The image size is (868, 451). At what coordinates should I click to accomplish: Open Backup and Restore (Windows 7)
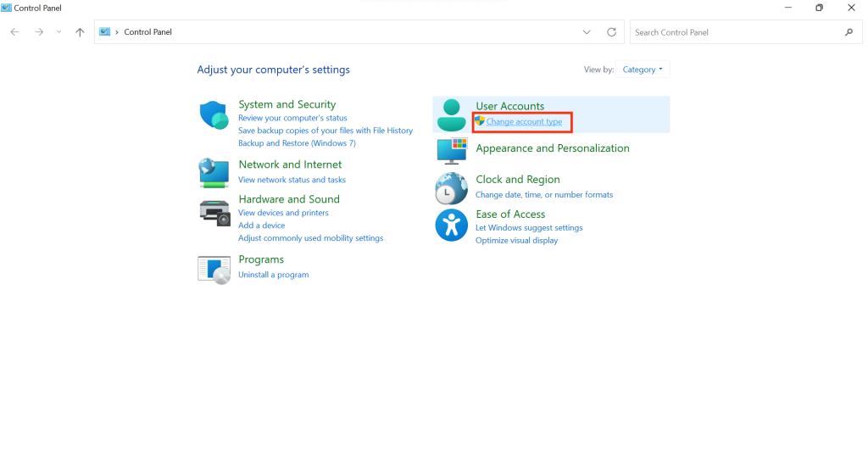[297, 142]
